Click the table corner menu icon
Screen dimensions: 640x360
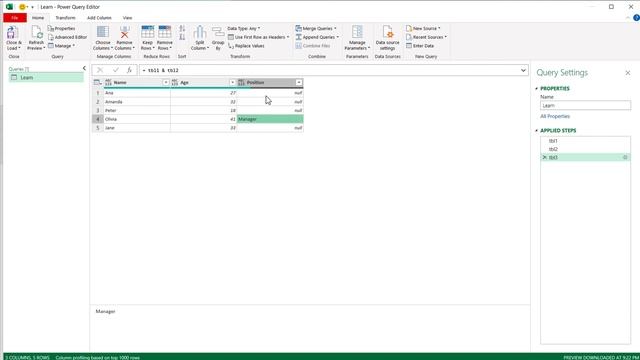click(x=98, y=82)
